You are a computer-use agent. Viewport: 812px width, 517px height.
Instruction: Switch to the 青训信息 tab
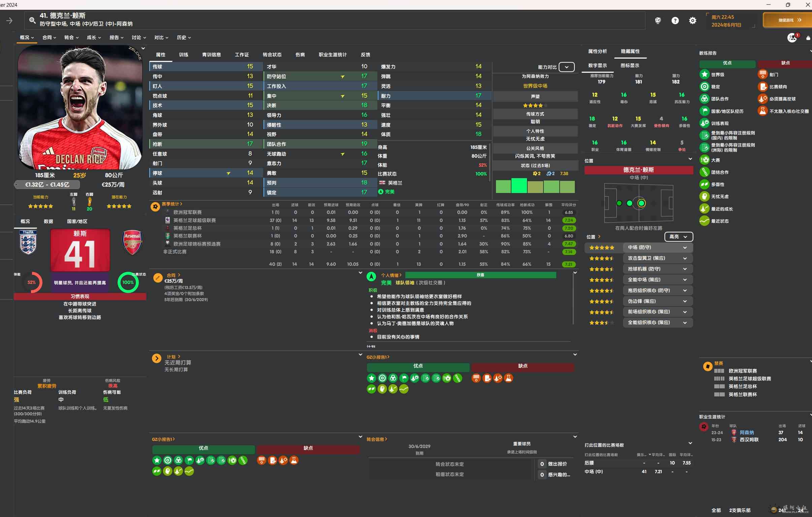[212, 55]
